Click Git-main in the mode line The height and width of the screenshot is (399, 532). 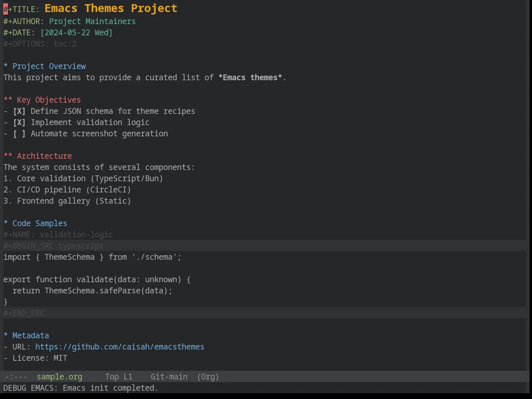(x=169, y=377)
